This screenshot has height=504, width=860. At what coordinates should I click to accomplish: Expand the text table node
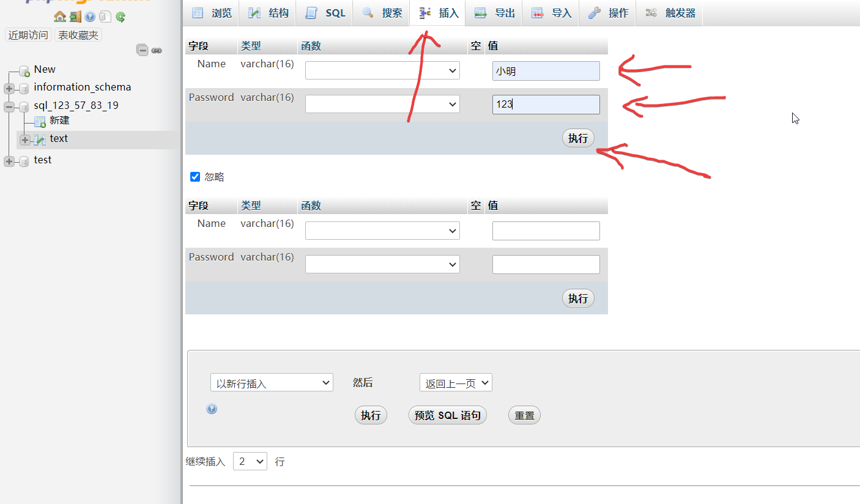point(25,139)
